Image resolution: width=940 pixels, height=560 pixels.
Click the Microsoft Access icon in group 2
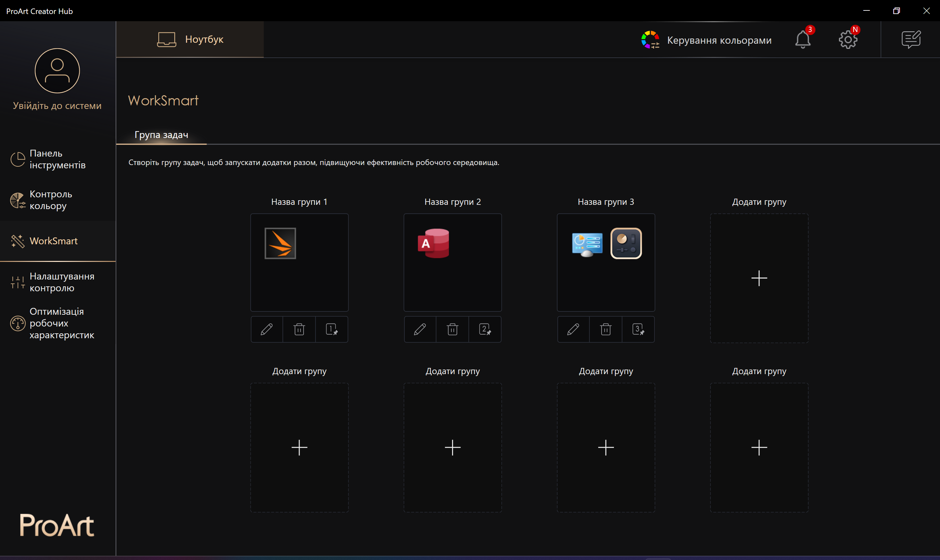pyautogui.click(x=433, y=243)
